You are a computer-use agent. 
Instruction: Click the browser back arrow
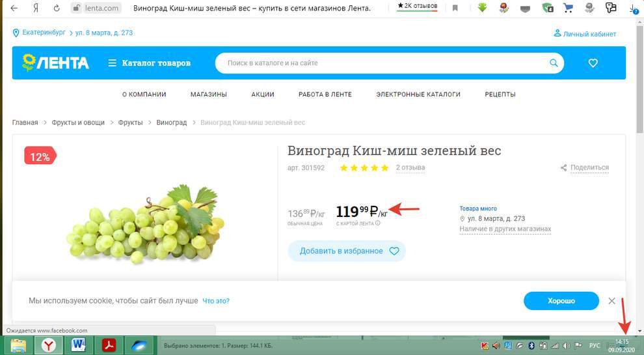coord(14,8)
